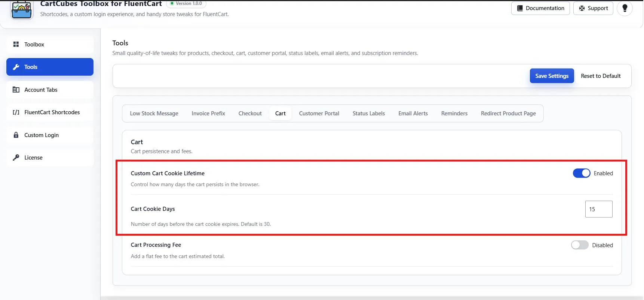Open FluentCart Shortcodes in the sidebar
Image resolution: width=644 pixels, height=300 pixels.
(x=50, y=112)
